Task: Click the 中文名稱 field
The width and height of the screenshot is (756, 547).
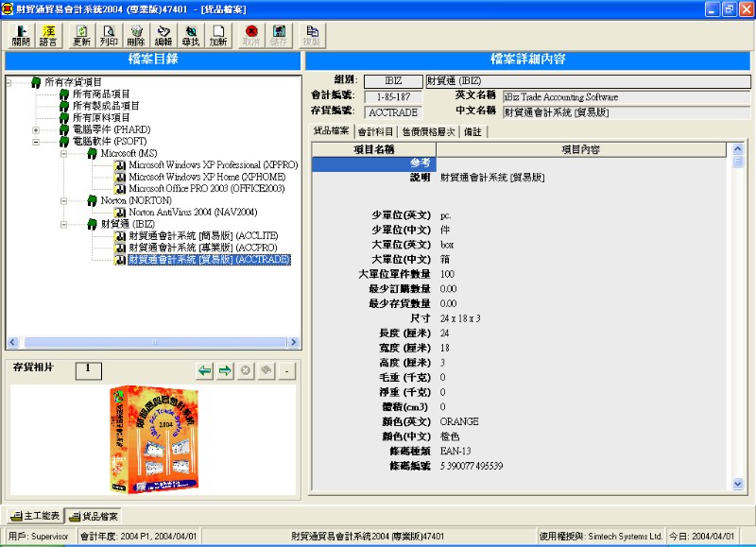Action: (627, 112)
